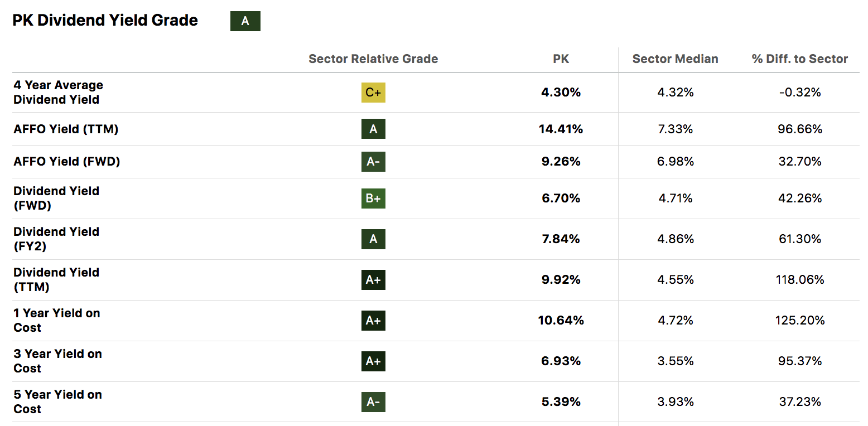Select the Dividend Yield (FWD) row label
868x426 pixels.
(56, 199)
